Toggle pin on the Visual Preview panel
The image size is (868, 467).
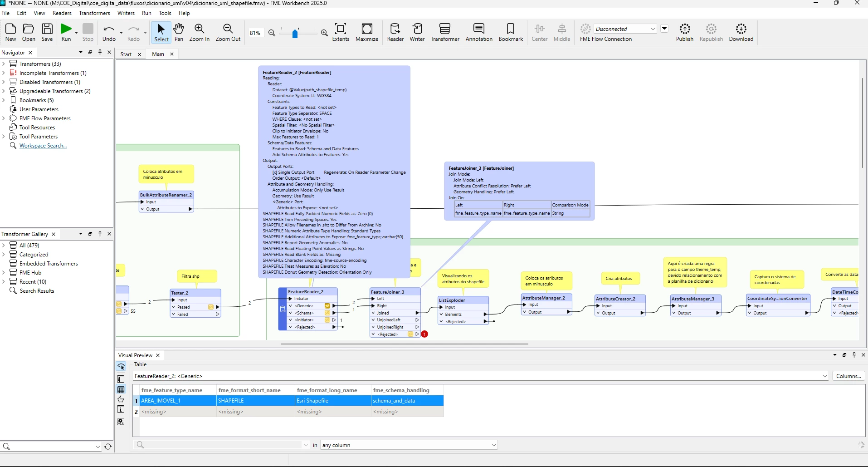(854, 355)
